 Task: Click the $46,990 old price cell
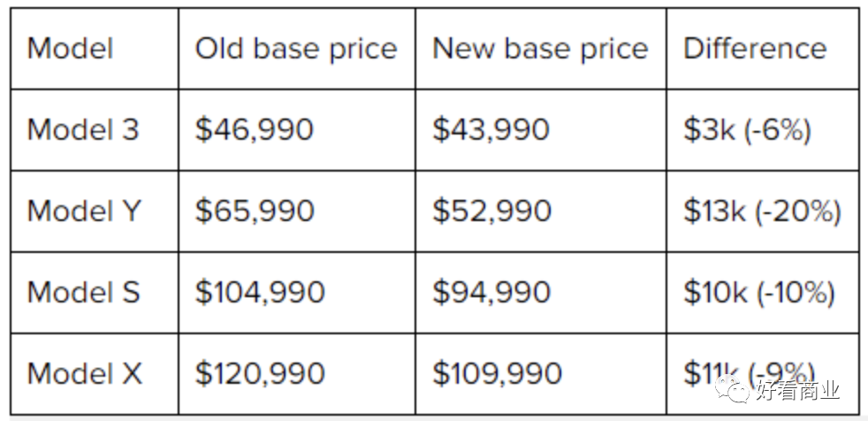tap(255, 130)
